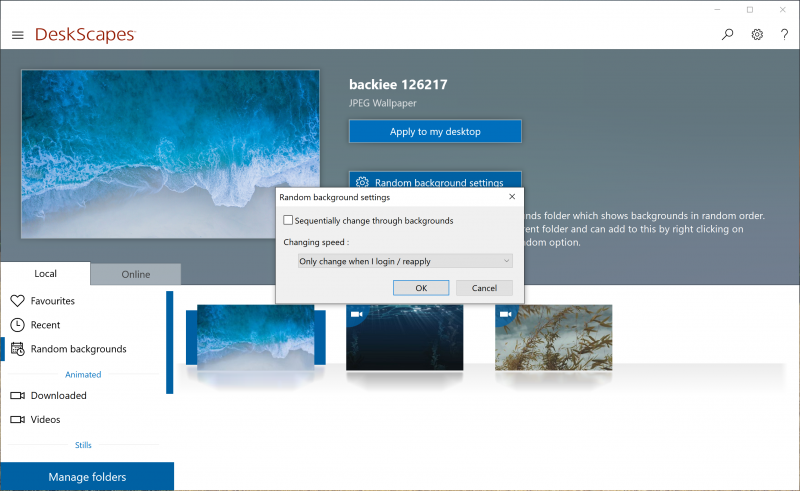
Task: Click gear icon on Random background settings
Action: tap(362, 182)
